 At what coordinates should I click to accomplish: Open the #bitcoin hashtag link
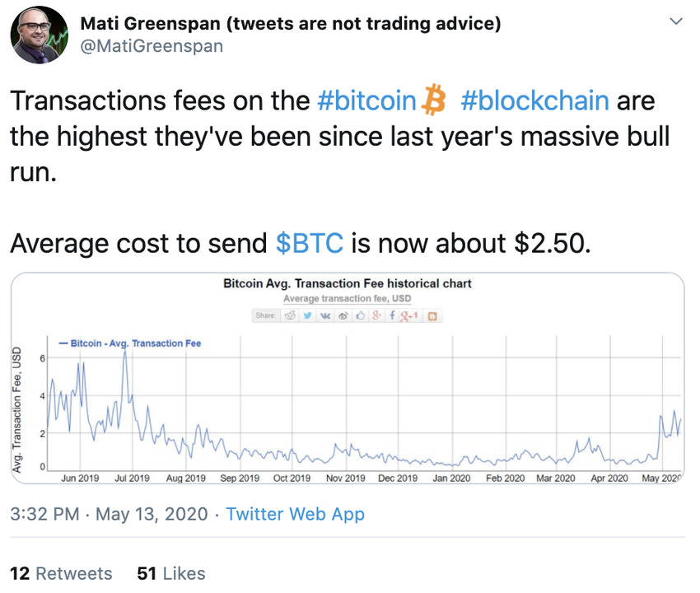(x=368, y=100)
